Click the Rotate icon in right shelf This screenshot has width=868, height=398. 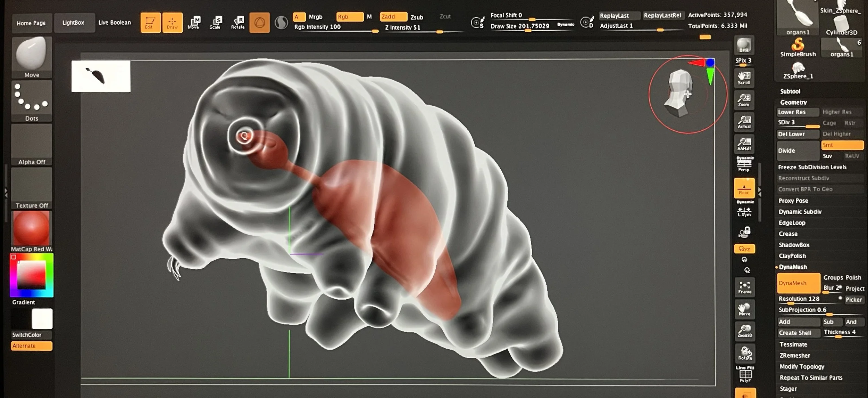744,353
